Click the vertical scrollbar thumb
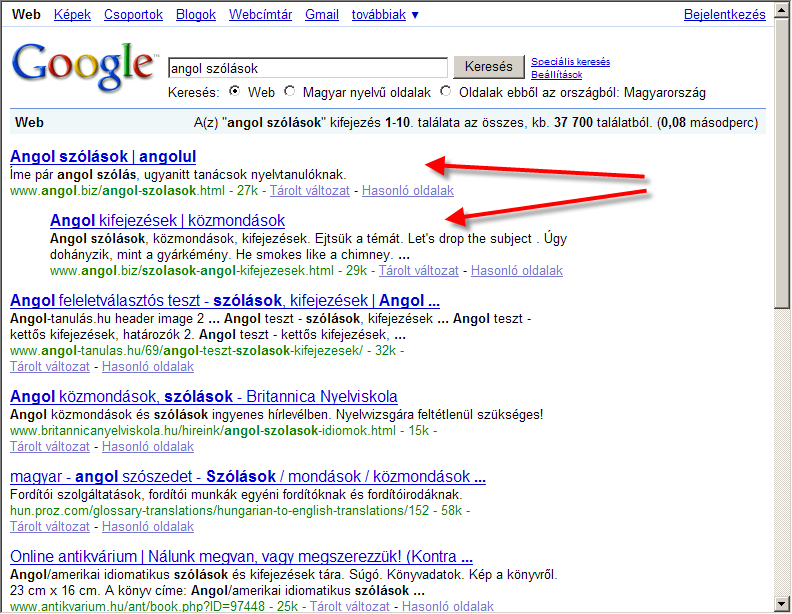Viewport: 792px width, 614px height. [782, 163]
